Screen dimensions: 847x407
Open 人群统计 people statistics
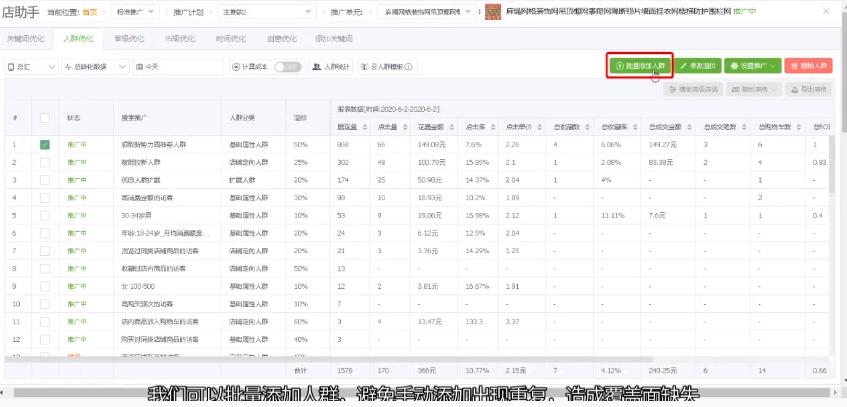331,67
